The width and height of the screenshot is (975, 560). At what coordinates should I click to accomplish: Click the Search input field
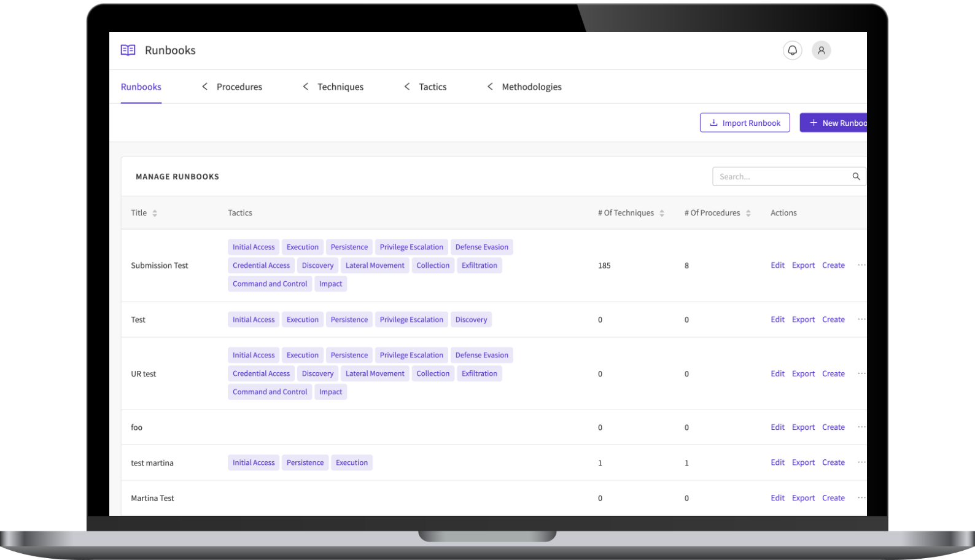point(780,177)
